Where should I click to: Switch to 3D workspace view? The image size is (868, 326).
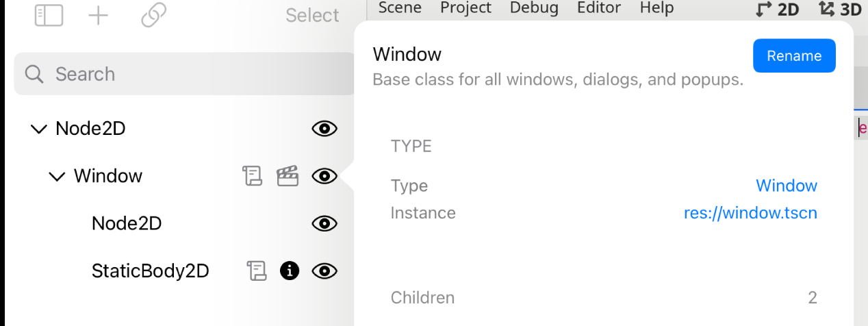pyautogui.click(x=840, y=9)
